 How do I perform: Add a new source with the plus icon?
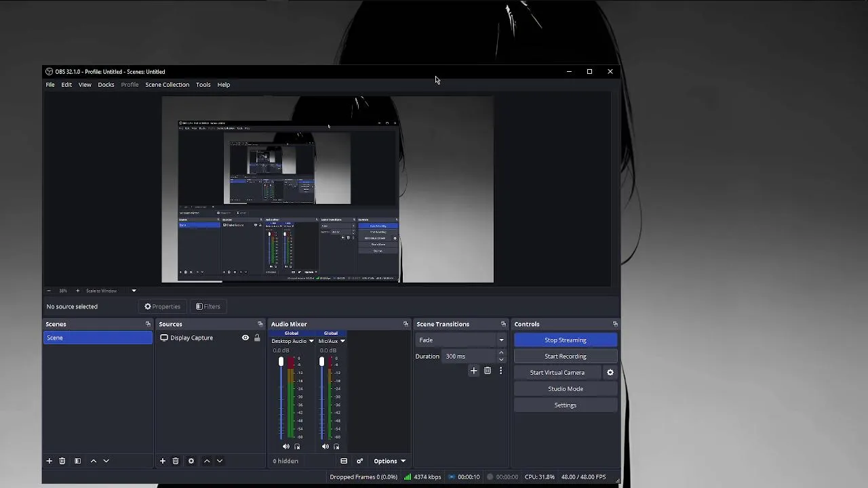(162, 461)
